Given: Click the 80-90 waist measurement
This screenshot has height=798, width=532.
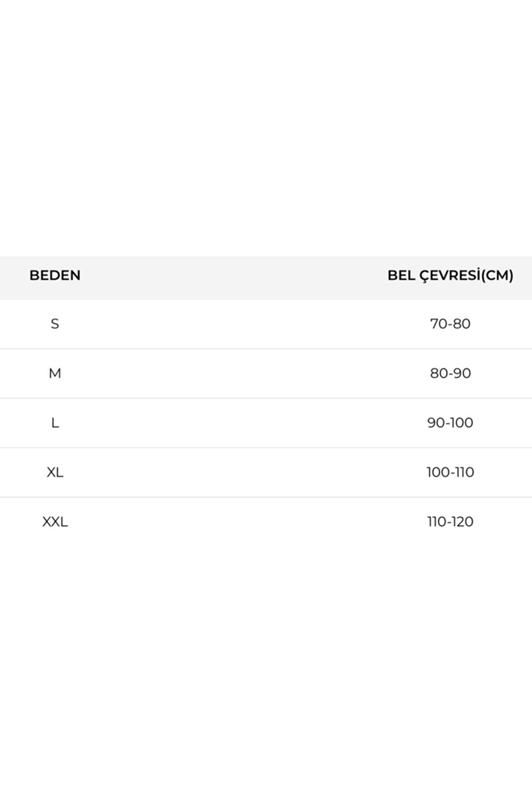Looking at the screenshot, I should (450, 373).
